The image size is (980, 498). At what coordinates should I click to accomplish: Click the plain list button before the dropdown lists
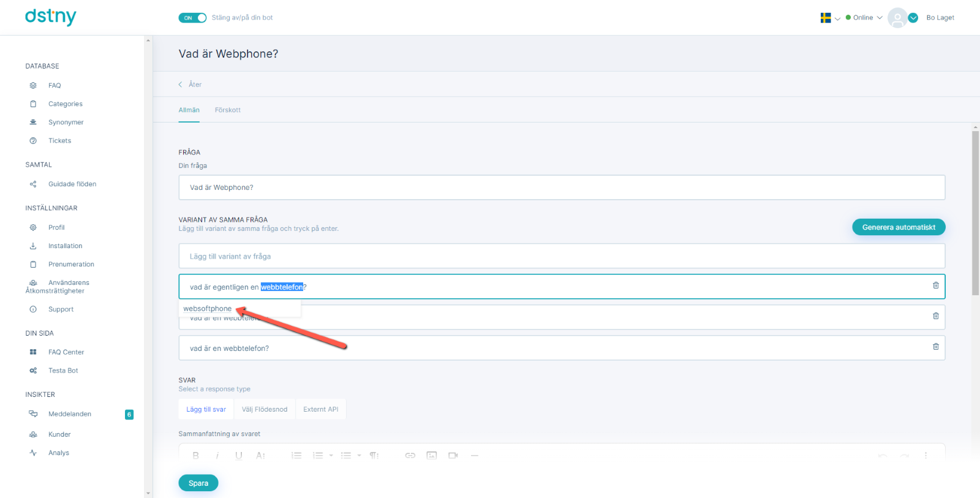click(296, 456)
